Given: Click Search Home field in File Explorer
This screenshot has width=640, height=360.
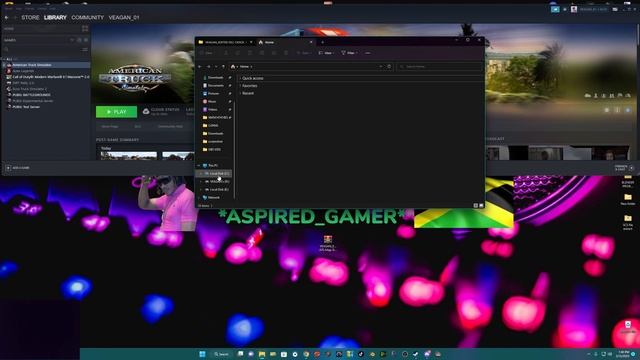Looking at the screenshot, I should coord(440,67).
